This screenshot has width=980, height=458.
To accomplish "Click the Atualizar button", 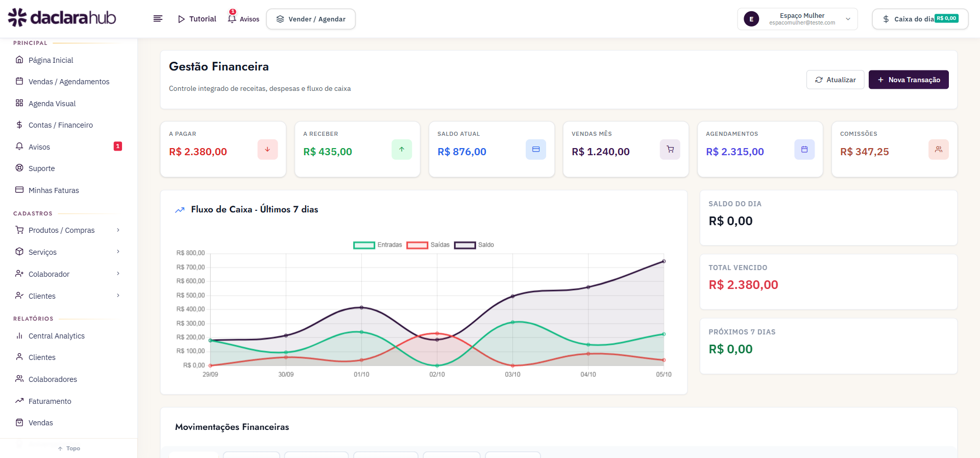I will 835,80.
